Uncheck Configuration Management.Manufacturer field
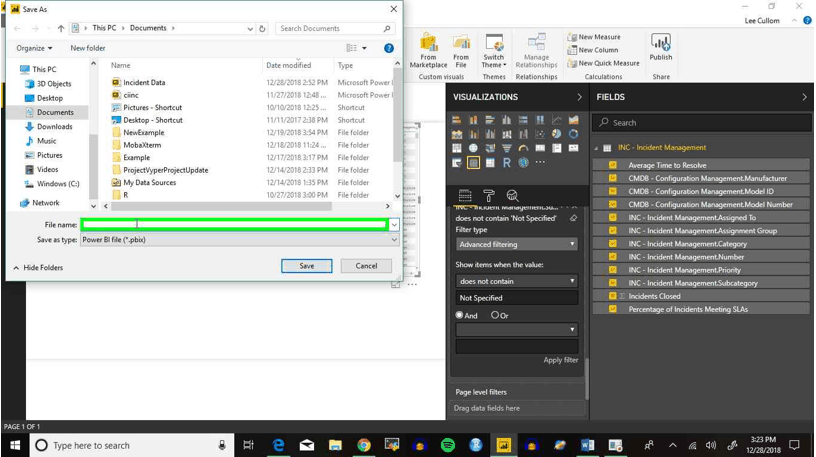The height and width of the screenshot is (457, 816). pos(613,178)
